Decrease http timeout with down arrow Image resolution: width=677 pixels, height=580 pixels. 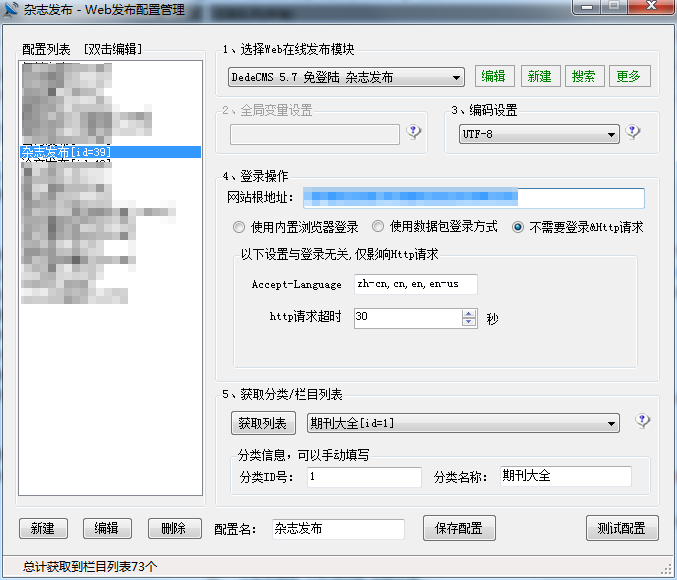(x=469, y=323)
